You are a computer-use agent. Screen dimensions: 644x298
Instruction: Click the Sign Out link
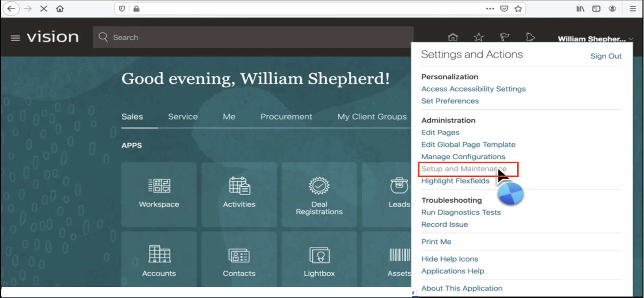(x=606, y=56)
